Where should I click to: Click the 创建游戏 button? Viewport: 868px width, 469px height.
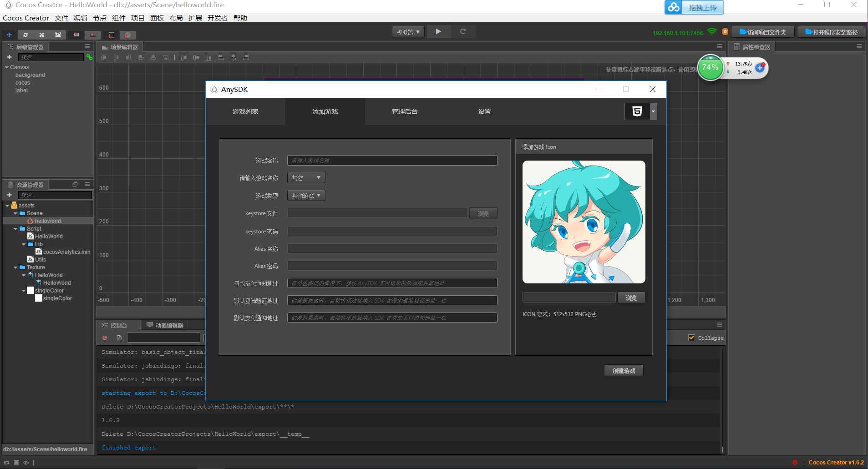pos(624,371)
